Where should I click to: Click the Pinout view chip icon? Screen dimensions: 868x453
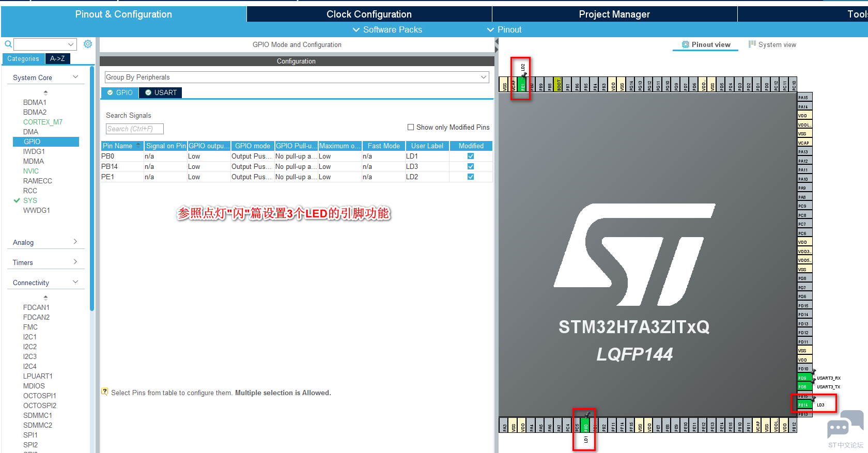click(x=686, y=44)
